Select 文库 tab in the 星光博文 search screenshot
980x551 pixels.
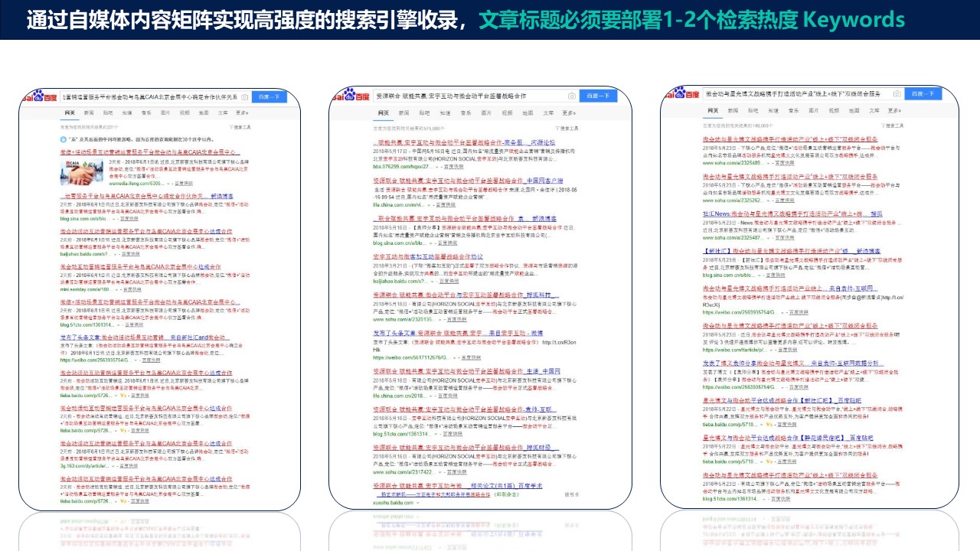pyautogui.click(x=874, y=111)
